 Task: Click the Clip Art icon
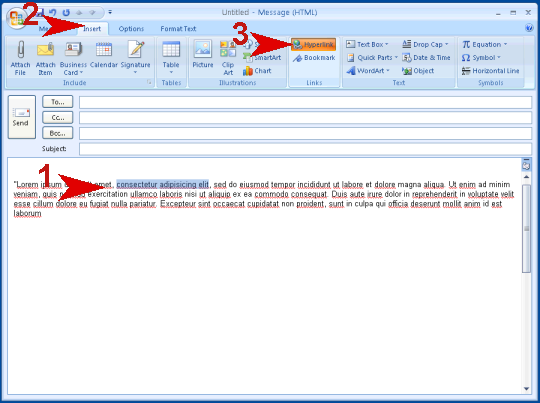[x=228, y=49]
